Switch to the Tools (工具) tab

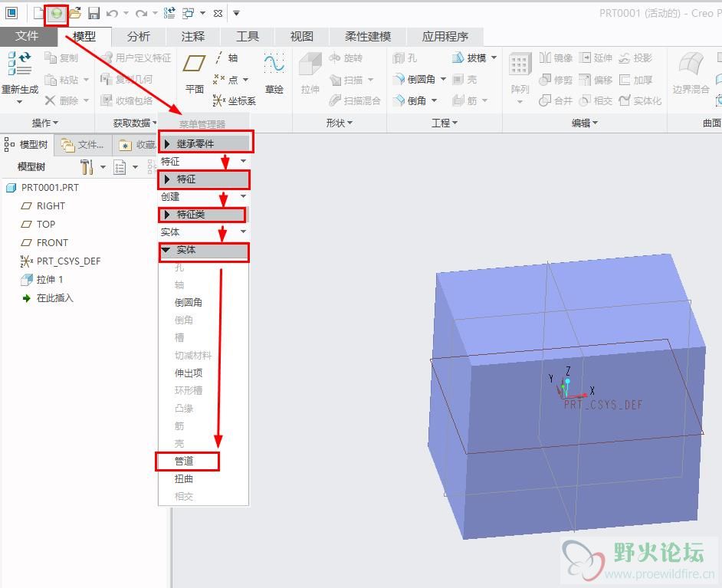pyautogui.click(x=248, y=36)
